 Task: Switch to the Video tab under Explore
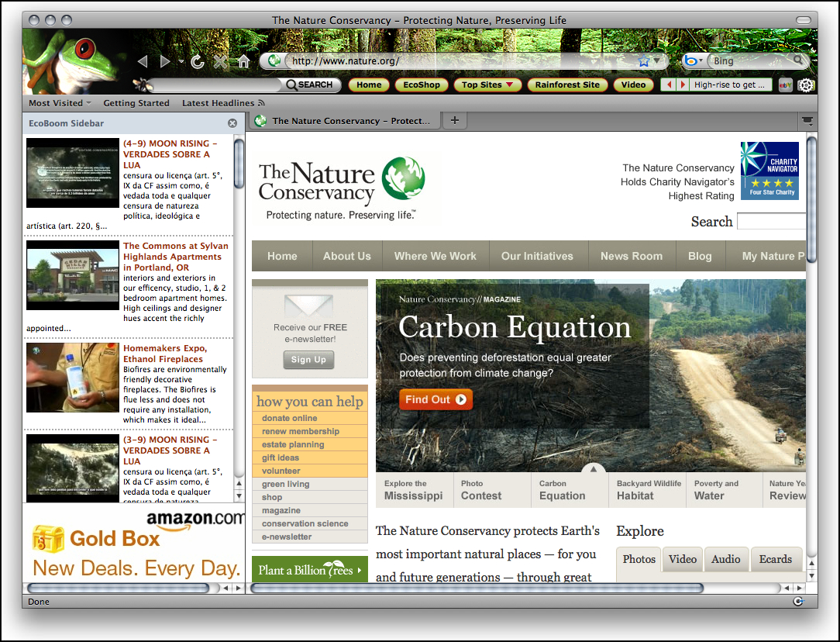point(683,559)
